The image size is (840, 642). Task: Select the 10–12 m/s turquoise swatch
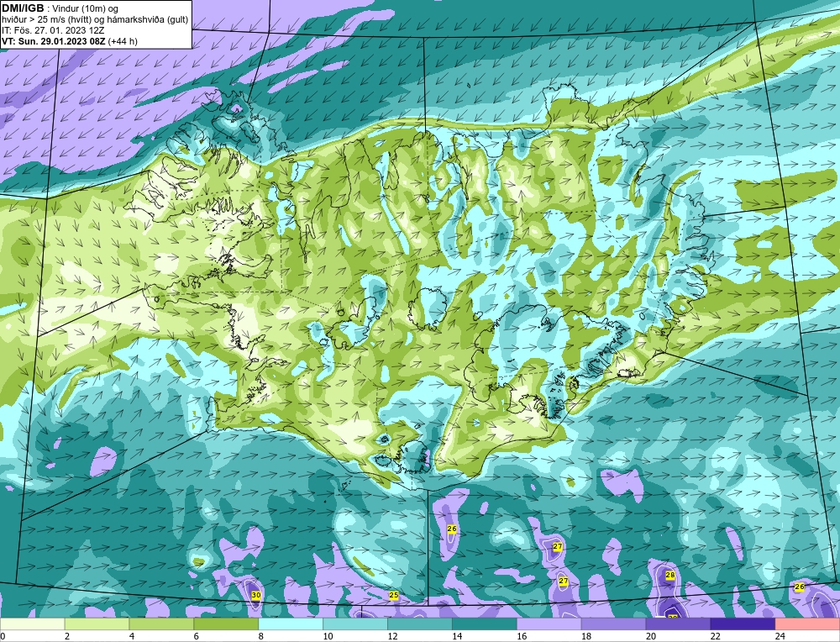pyautogui.click(x=355, y=624)
